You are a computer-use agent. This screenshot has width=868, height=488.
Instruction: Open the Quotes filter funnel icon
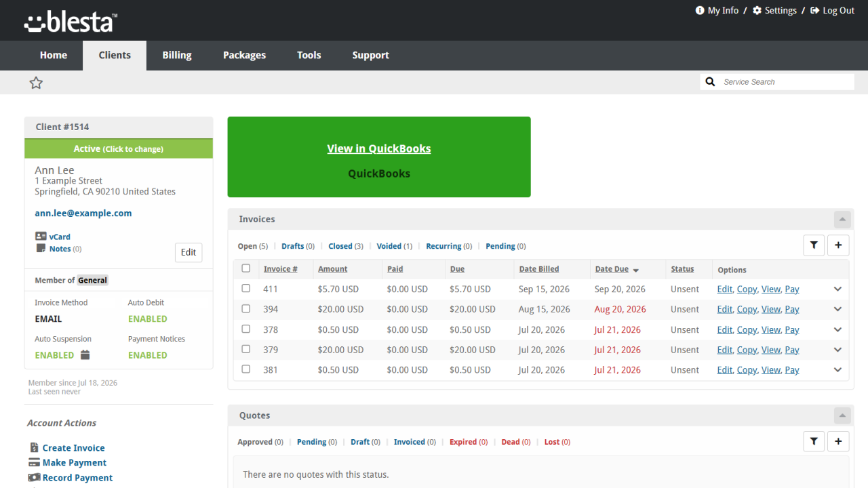pos(814,441)
